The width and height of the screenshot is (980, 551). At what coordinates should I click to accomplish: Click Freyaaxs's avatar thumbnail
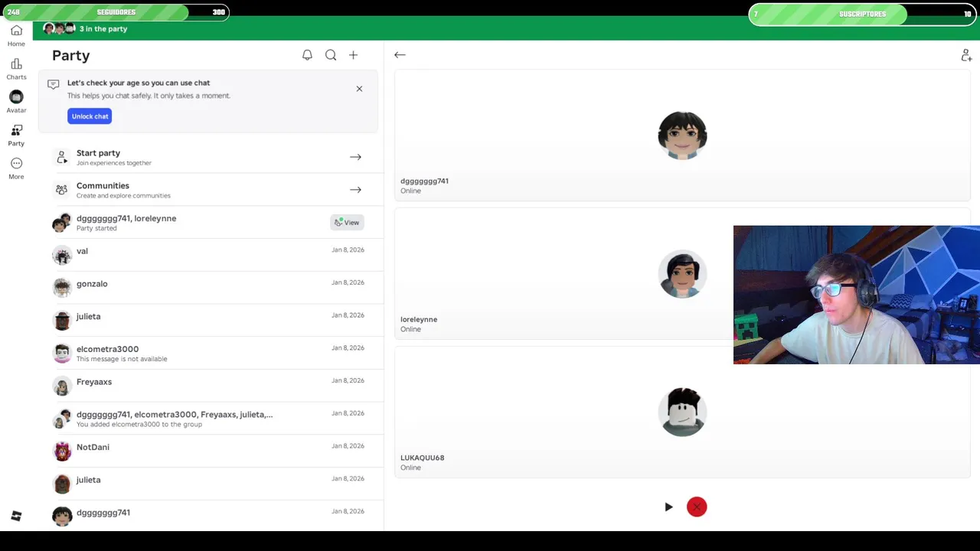coord(62,386)
